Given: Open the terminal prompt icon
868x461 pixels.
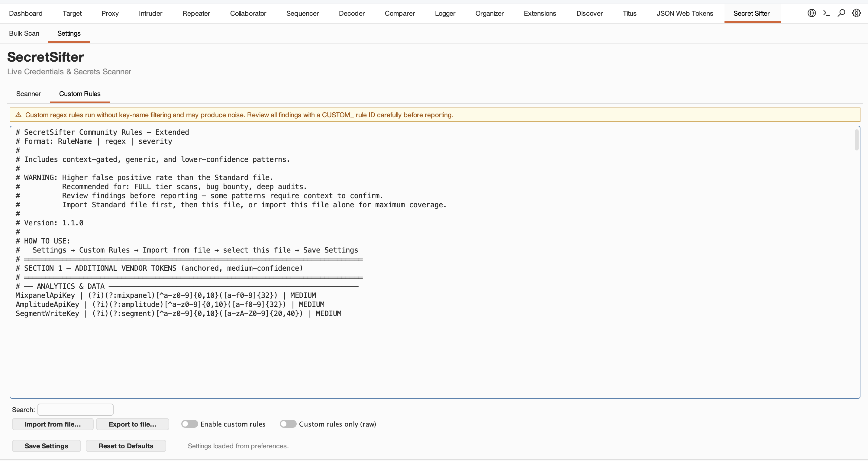Looking at the screenshot, I should coord(826,13).
